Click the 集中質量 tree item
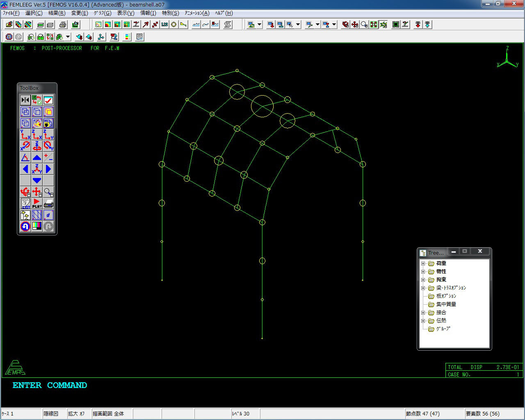The image size is (525, 420). pos(446,304)
